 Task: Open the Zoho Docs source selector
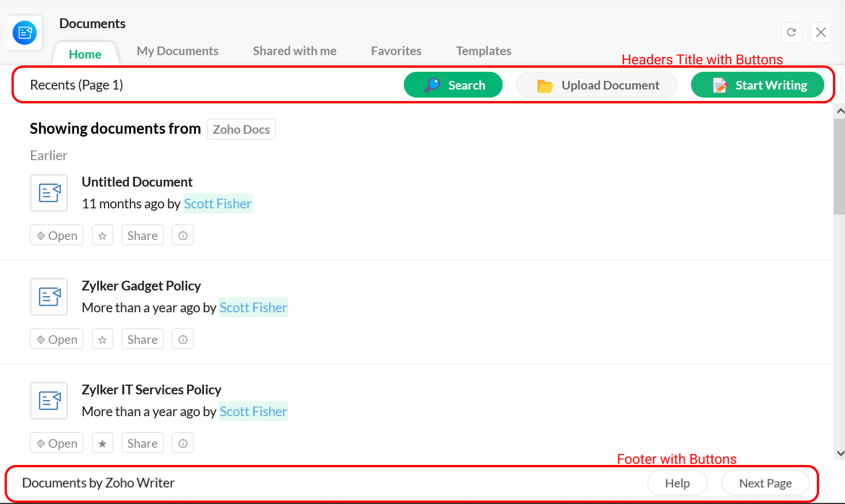pos(241,129)
